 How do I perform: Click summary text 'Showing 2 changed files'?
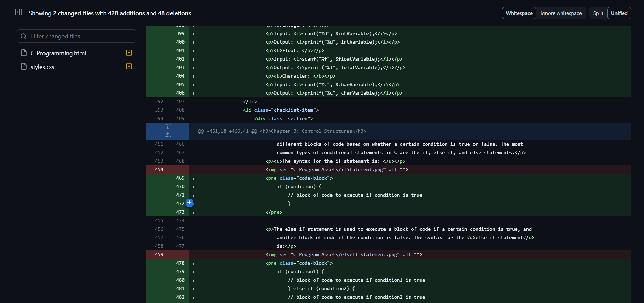[61, 13]
